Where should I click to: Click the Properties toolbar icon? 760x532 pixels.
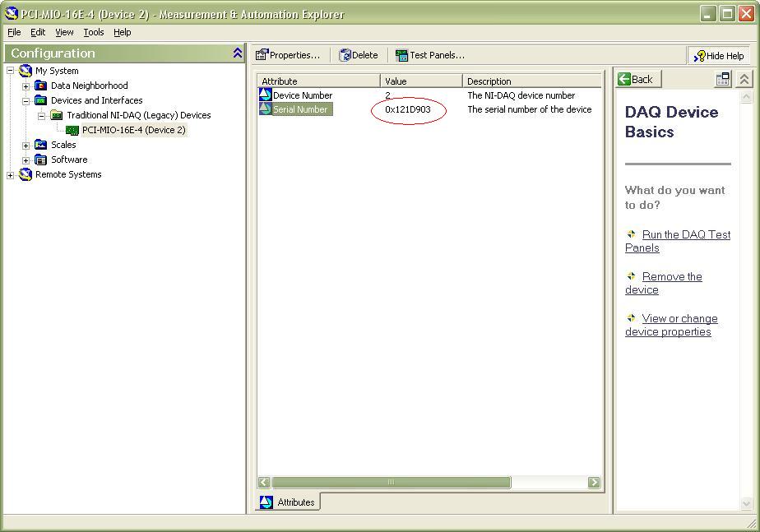click(x=262, y=55)
